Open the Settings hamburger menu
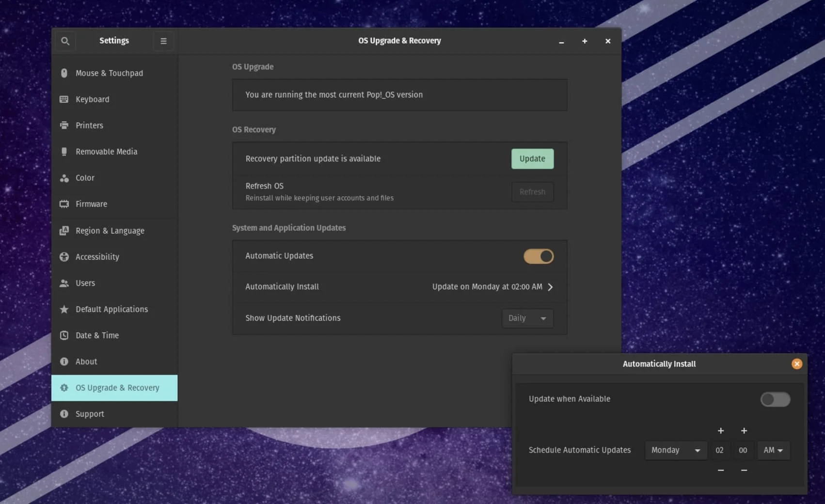The height and width of the screenshot is (504, 825). coord(163,41)
